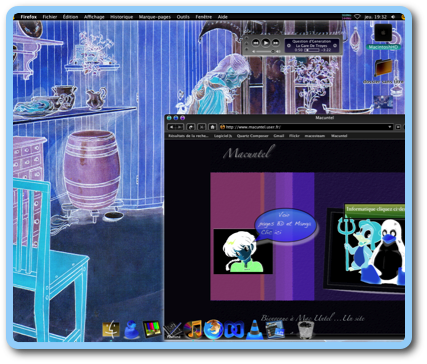The height and width of the screenshot is (364, 427).
Task: Open VLC traffic cone icon in dock
Action: 255,329
